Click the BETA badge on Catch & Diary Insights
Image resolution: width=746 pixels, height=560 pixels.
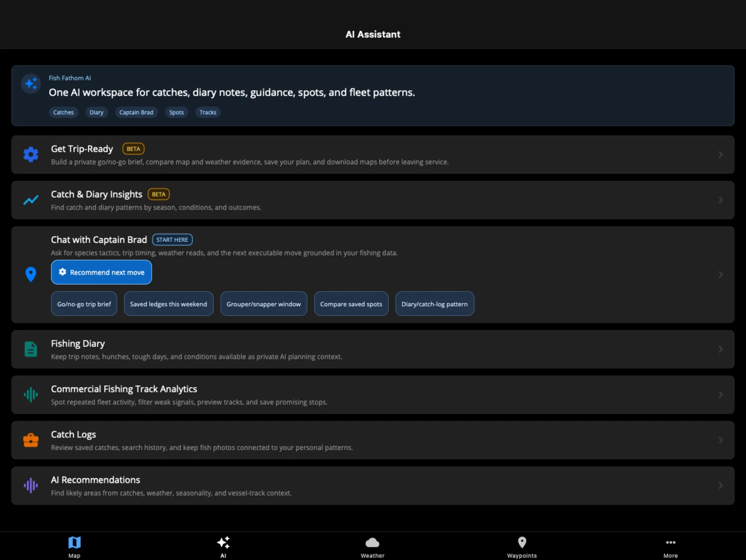(x=159, y=194)
